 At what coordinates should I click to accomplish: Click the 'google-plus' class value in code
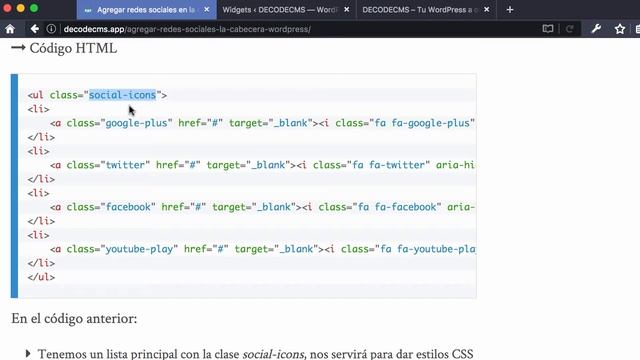pyautogui.click(x=136, y=123)
